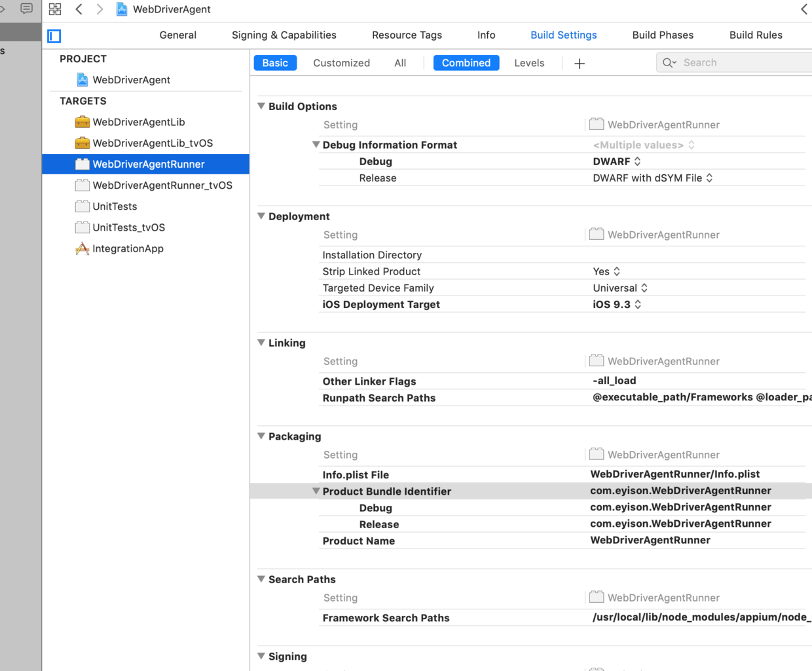Show All build settings
The width and height of the screenshot is (812, 671).
pyautogui.click(x=400, y=63)
